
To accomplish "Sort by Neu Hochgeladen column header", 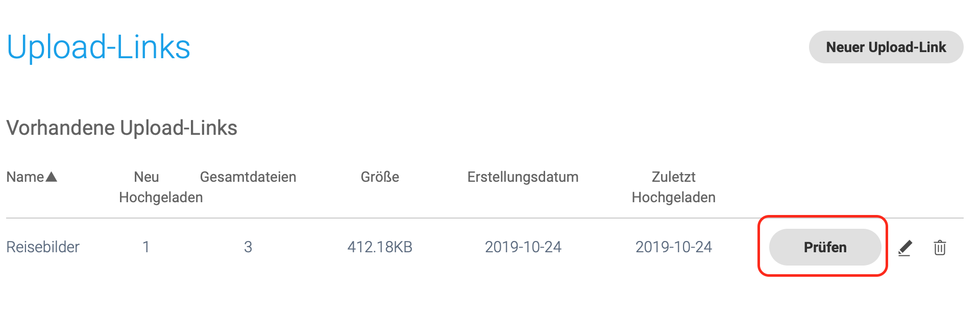I will point(161,187).
